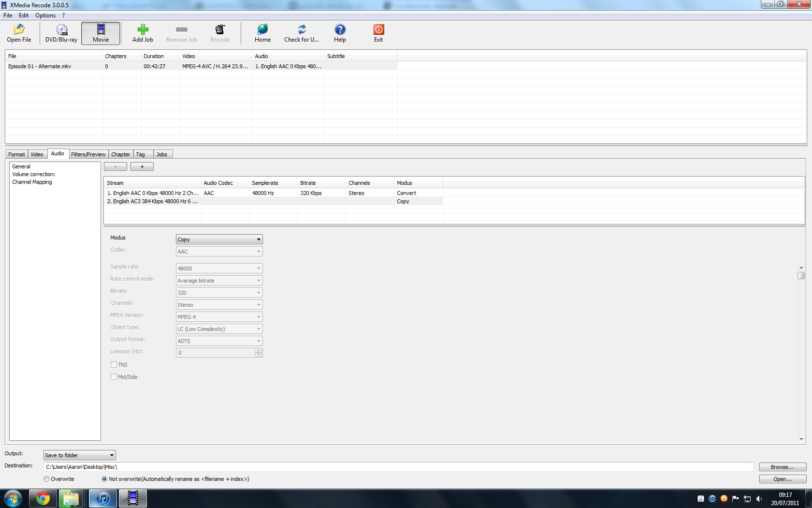
Task: Open Windows Explorer from the taskbar
Action: point(71,498)
